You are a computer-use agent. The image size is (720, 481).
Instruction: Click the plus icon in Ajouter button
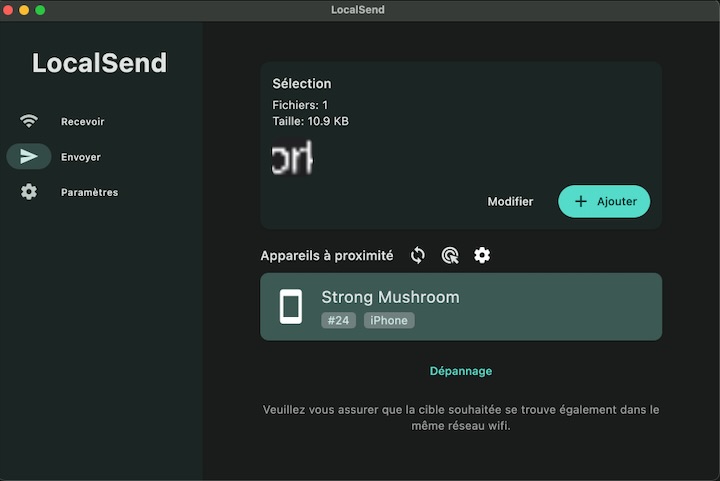click(x=580, y=201)
